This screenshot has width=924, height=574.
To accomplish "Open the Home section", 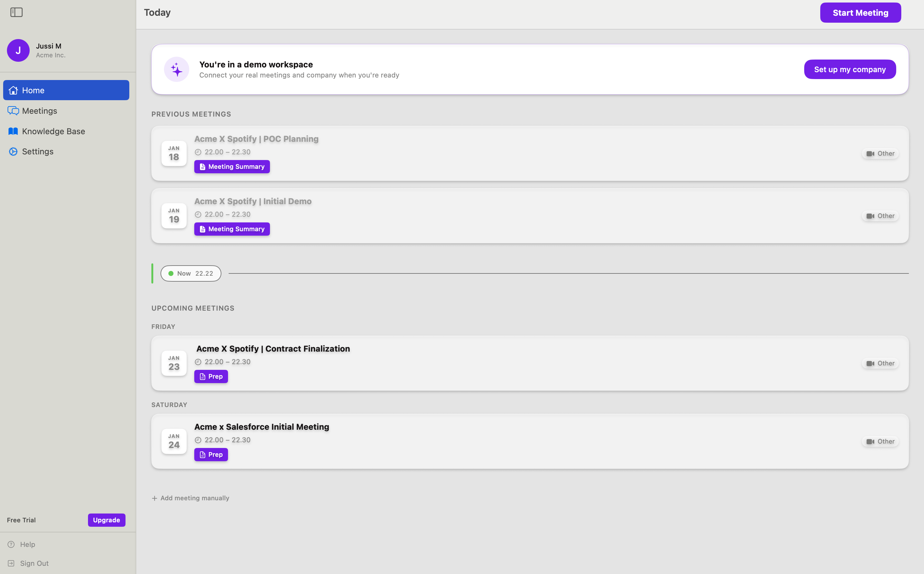I will coord(66,90).
